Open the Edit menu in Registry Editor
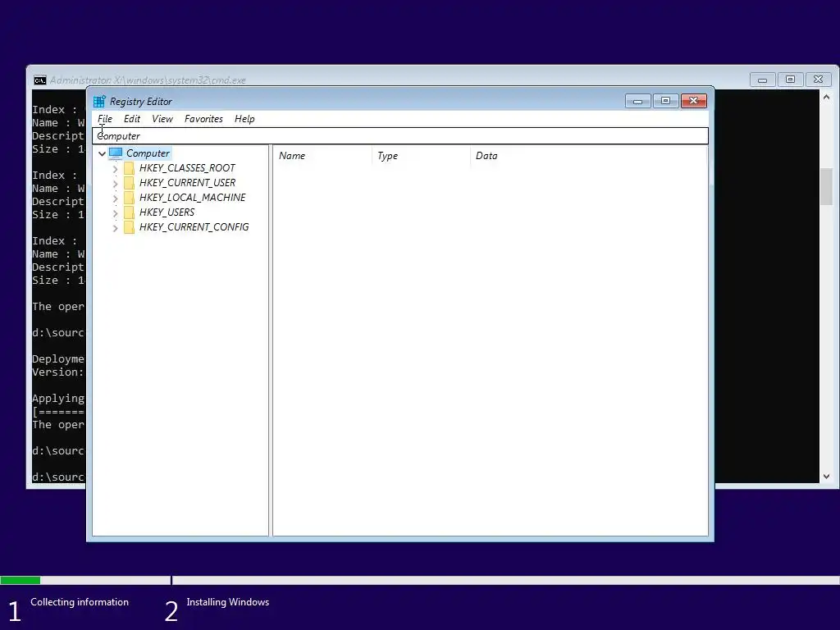 tap(132, 119)
